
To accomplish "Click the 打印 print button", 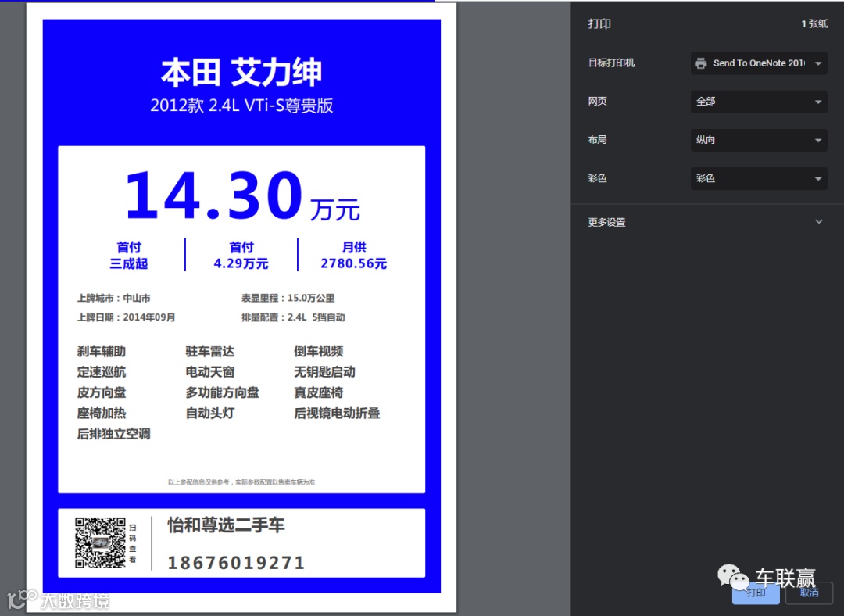I will tap(756, 593).
